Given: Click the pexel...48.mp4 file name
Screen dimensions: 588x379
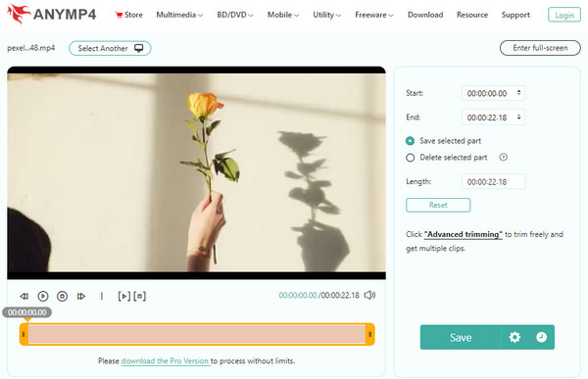Looking at the screenshot, I should click(31, 48).
